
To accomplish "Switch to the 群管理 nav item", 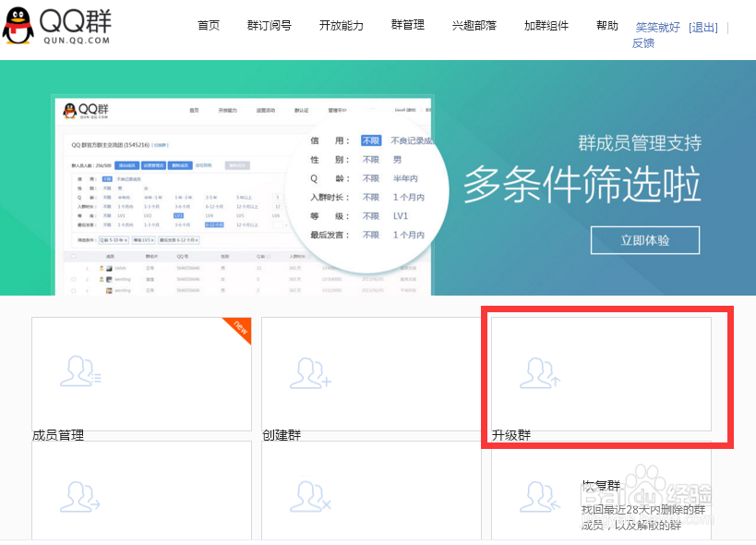I will [x=406, y=26].
